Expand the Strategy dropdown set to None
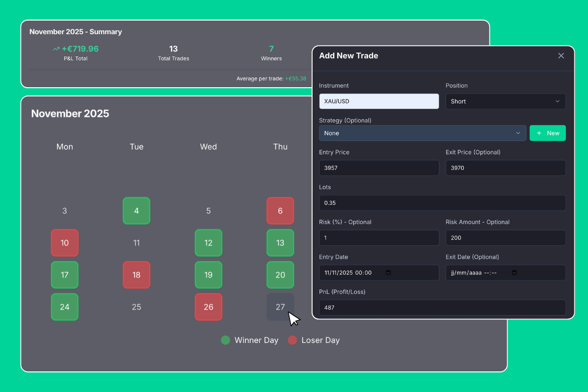This screenshot has width=588, height=392. 422,133
